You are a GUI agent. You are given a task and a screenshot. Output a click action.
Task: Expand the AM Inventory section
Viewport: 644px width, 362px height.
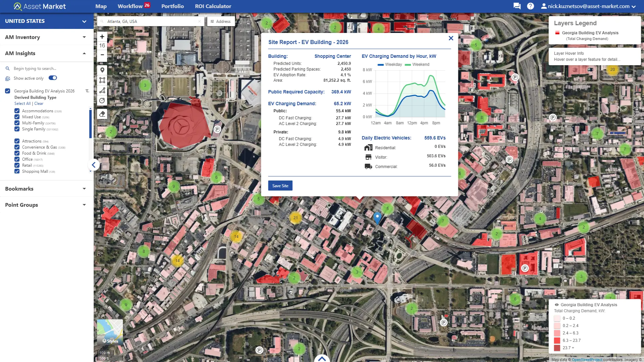click(x=47, y=37)
